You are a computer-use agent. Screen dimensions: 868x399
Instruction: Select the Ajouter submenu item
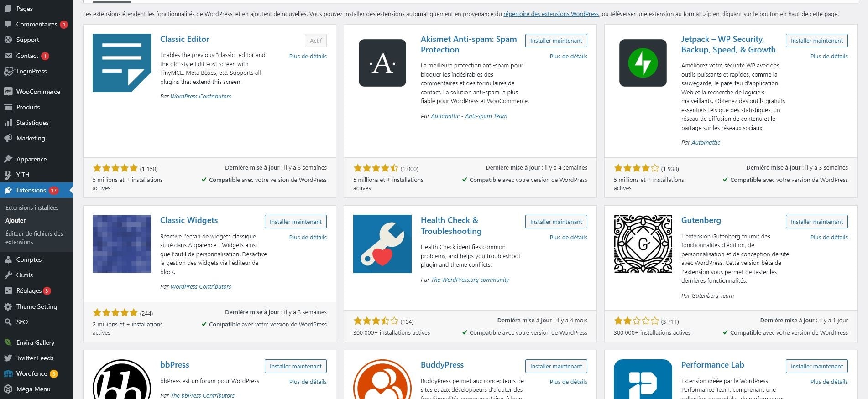click(16, 220)
